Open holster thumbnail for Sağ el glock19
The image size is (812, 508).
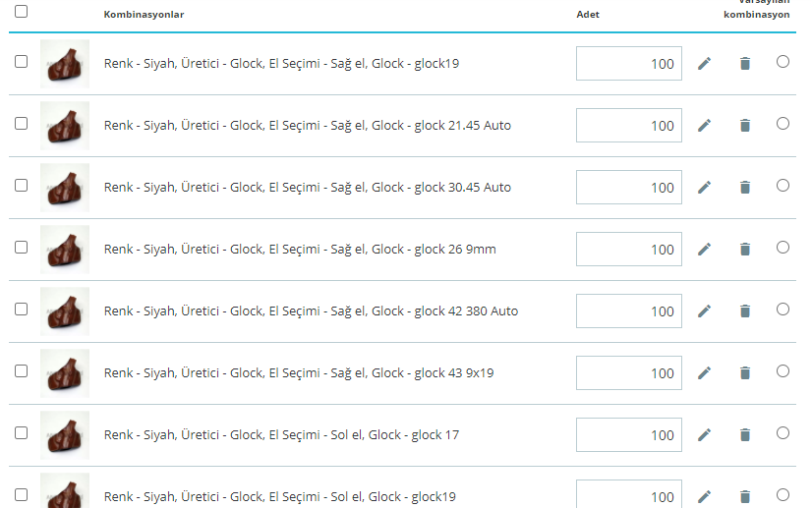pos(65,64)
